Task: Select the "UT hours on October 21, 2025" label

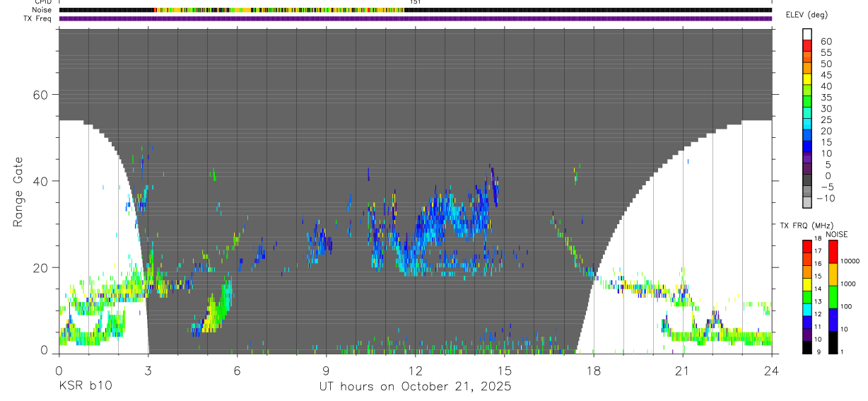Action: click(x=414, y=387)
